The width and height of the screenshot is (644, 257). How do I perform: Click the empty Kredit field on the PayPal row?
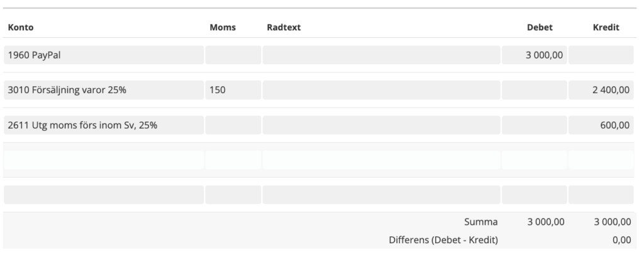click(x=601, y=55)
